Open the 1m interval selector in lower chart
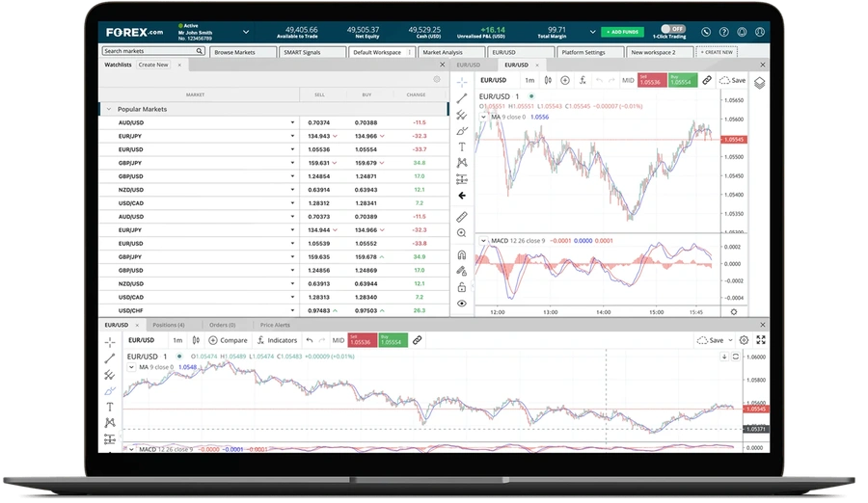Viewport: 868px width, 503px height. pos(177,340)
